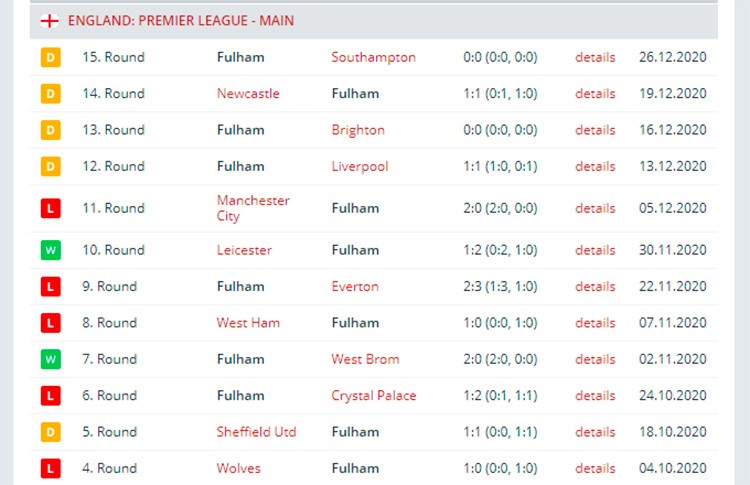750x485 pixels.
Task: Click the loss badge for 9. Round
Action: coord(51,287)
